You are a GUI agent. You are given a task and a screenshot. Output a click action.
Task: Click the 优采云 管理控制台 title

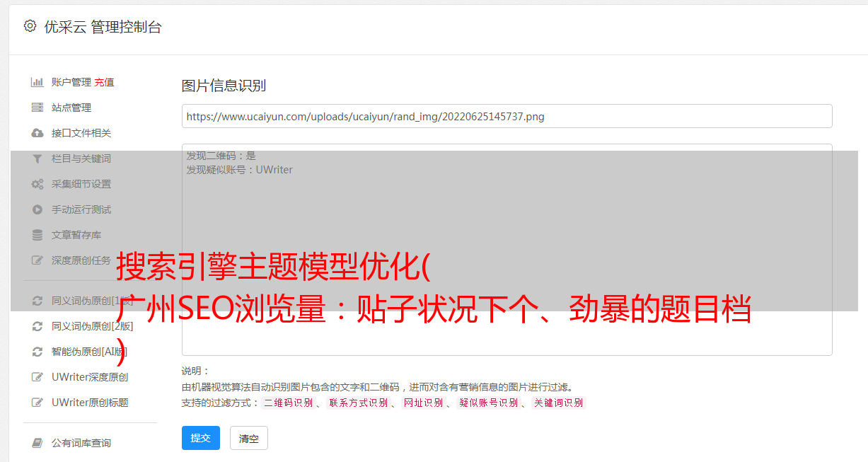(103, 27)
